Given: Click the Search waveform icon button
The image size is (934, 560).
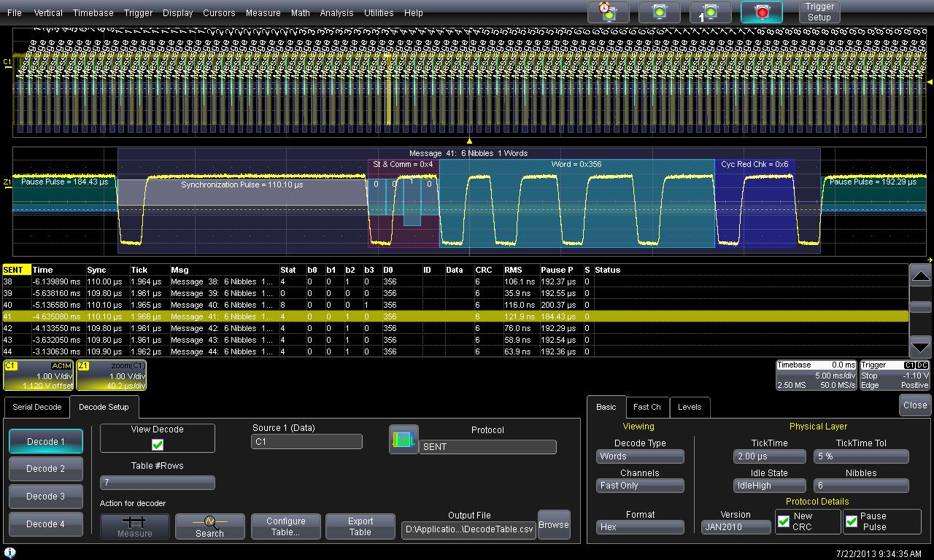Looking at the screenshot, I should tap(209, 526).
